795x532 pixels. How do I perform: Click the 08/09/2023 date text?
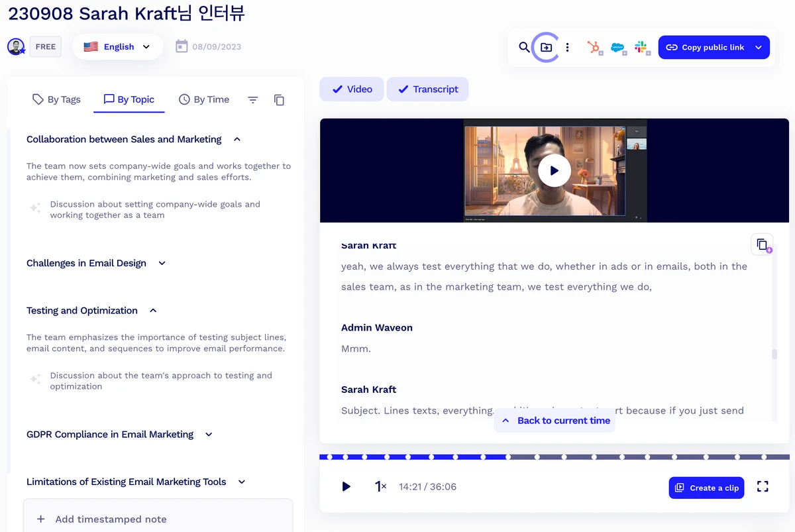217,47
